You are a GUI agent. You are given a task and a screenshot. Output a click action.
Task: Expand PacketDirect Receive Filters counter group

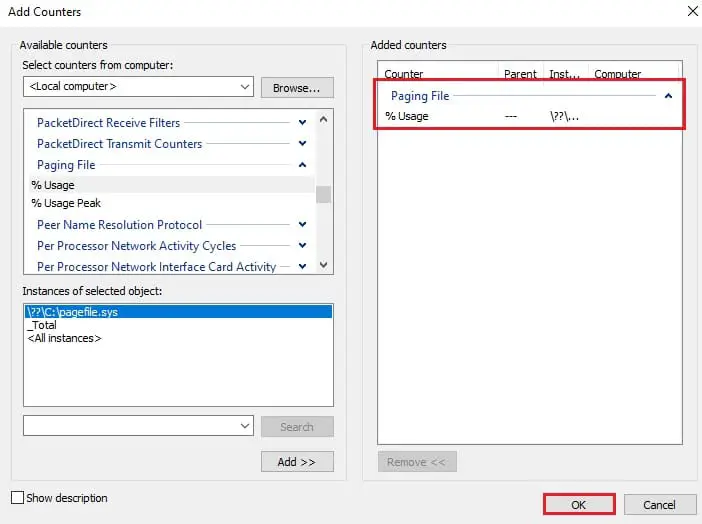click(303, 122)
